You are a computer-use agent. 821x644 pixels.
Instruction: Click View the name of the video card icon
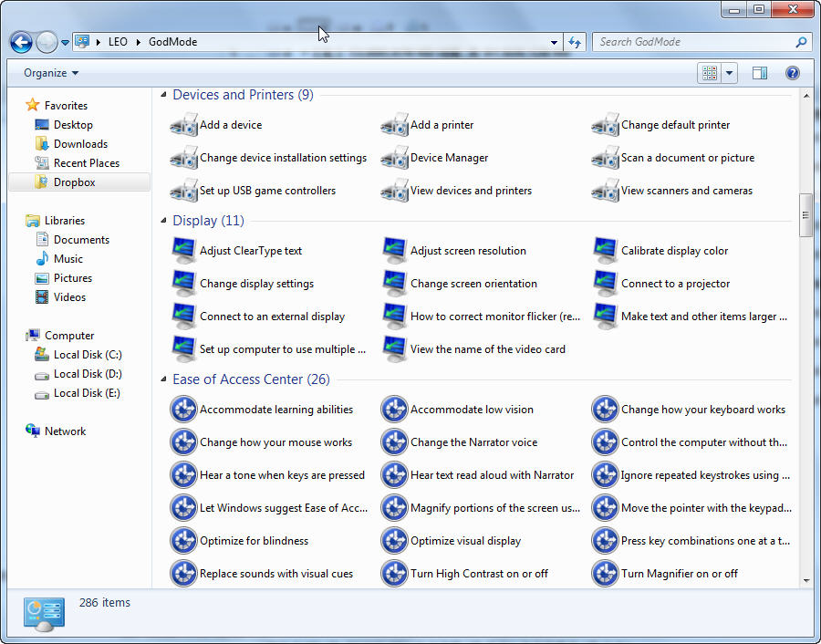(394, 349)
